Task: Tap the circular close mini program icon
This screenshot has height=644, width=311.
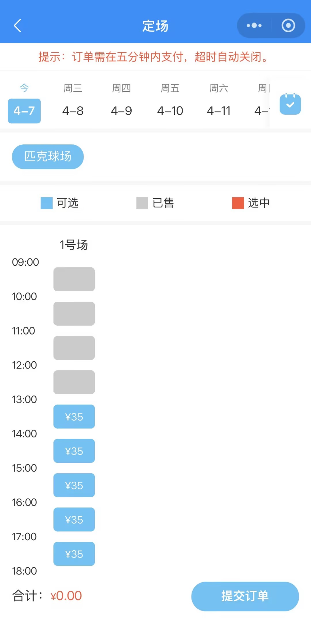Action: [288, 26]
